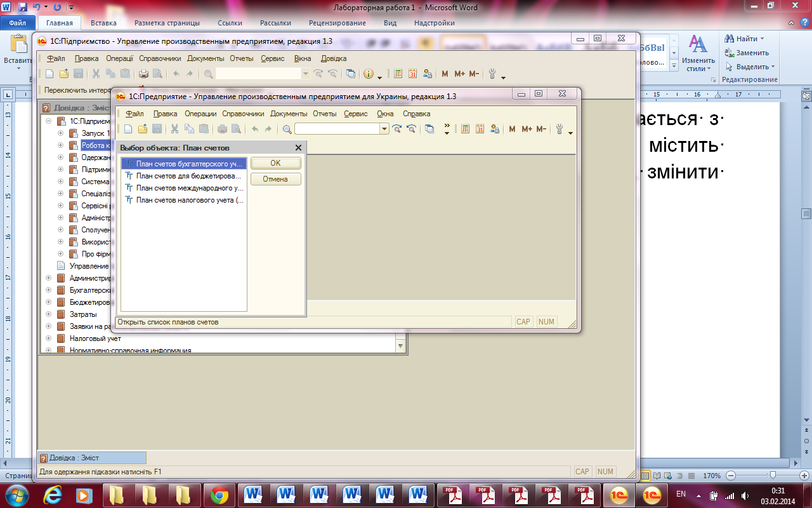Expand the Запуск node in Довідка tree
Screen dimensions: 812x508
[61, 133]
